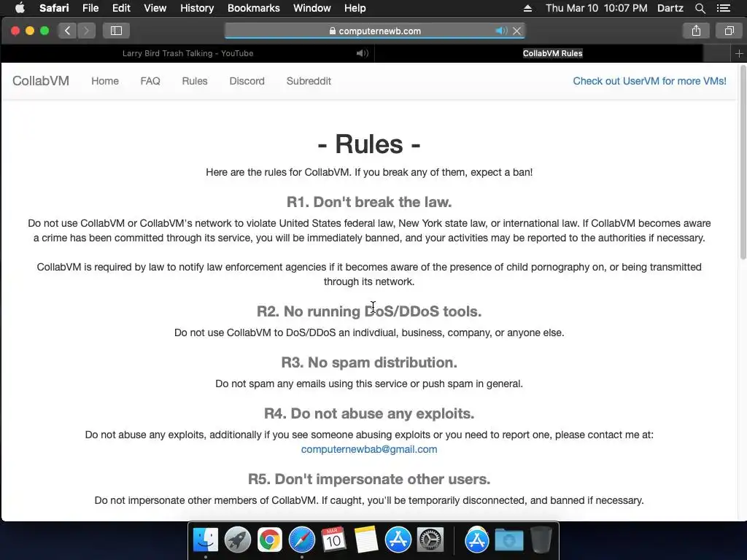Open the FAQ page link

(150, 81)
